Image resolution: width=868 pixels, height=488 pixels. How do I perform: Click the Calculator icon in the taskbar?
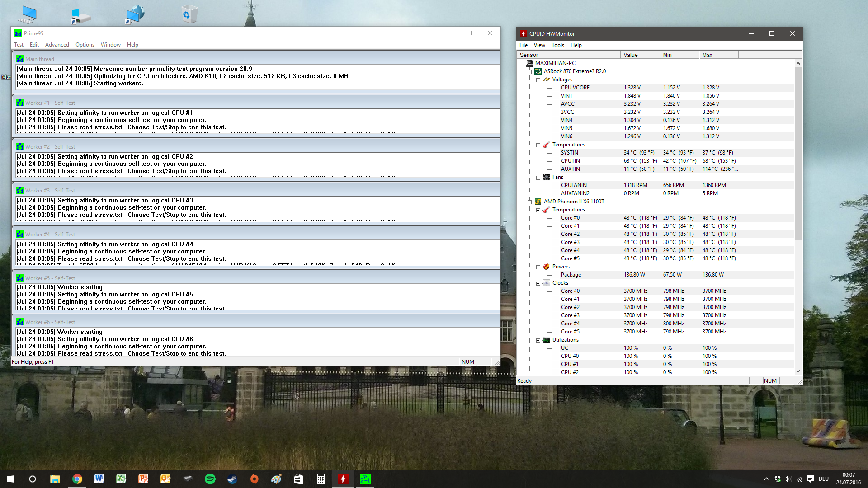point(321,479)
